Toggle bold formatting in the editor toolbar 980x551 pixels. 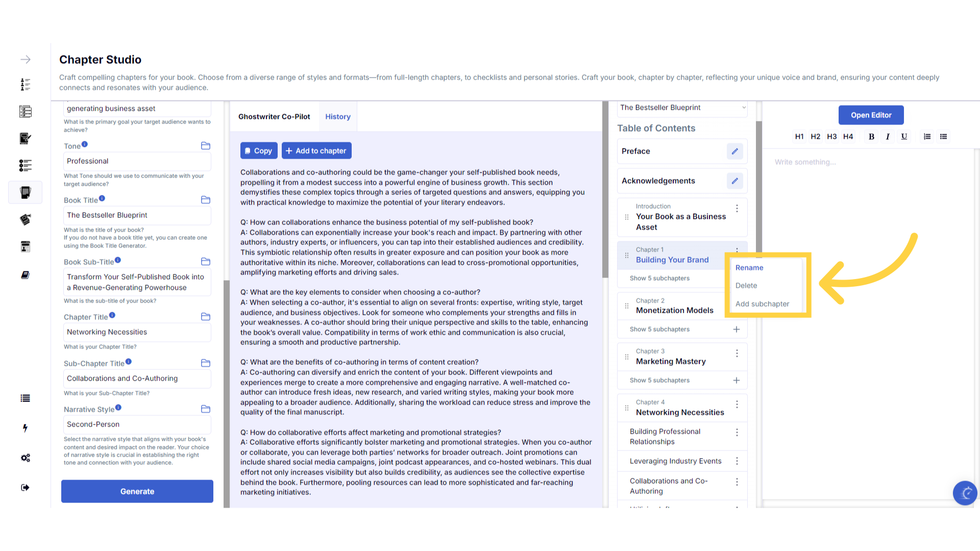[871, 136]
